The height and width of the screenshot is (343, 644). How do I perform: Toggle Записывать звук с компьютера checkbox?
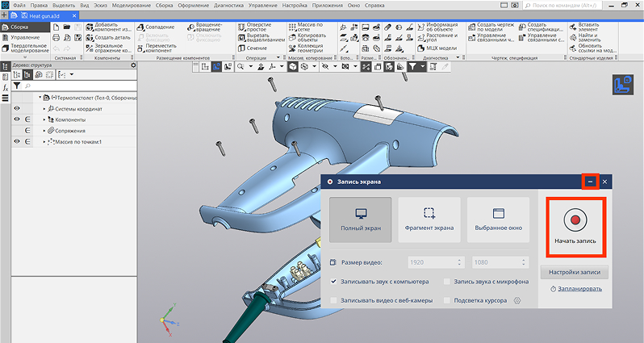click(x=334, y=282)
